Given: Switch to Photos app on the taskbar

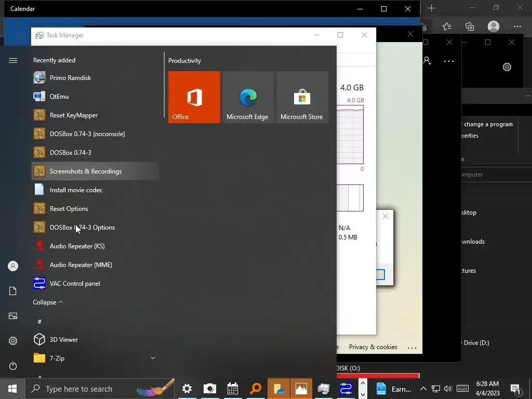Looking at the screenshot, I should tap(301, 389).
